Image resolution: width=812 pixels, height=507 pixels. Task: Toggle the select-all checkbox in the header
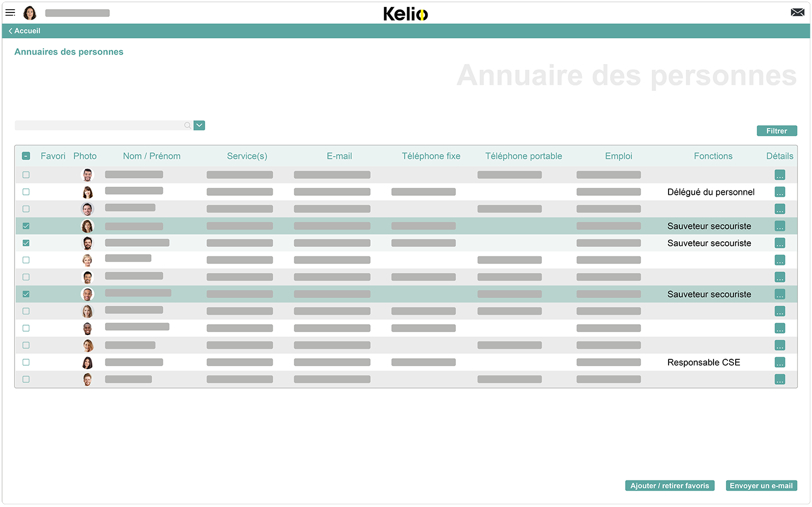[25, 155]
